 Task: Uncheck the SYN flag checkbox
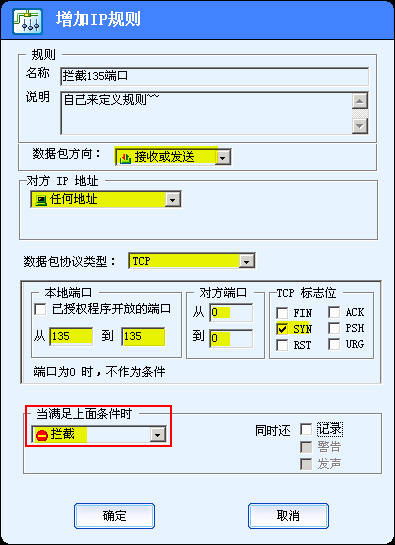tap(282, 329)
